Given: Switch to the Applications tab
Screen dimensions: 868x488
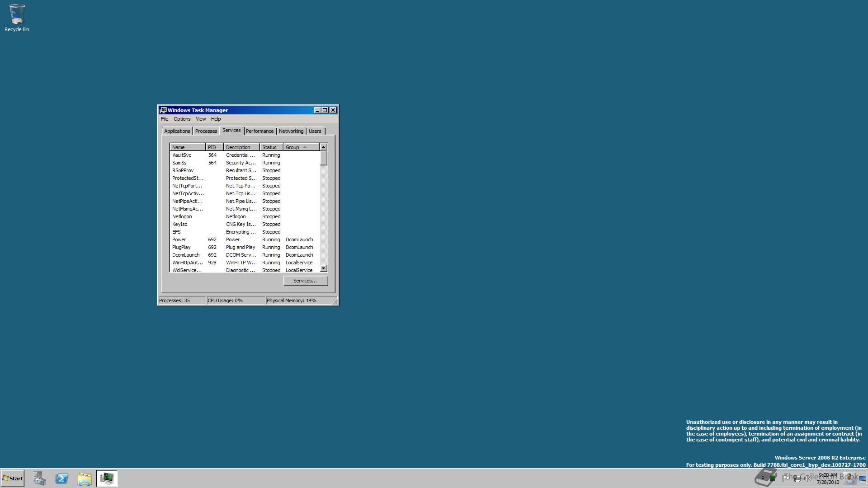Looking at the screenshot, I should coord(177,131).
